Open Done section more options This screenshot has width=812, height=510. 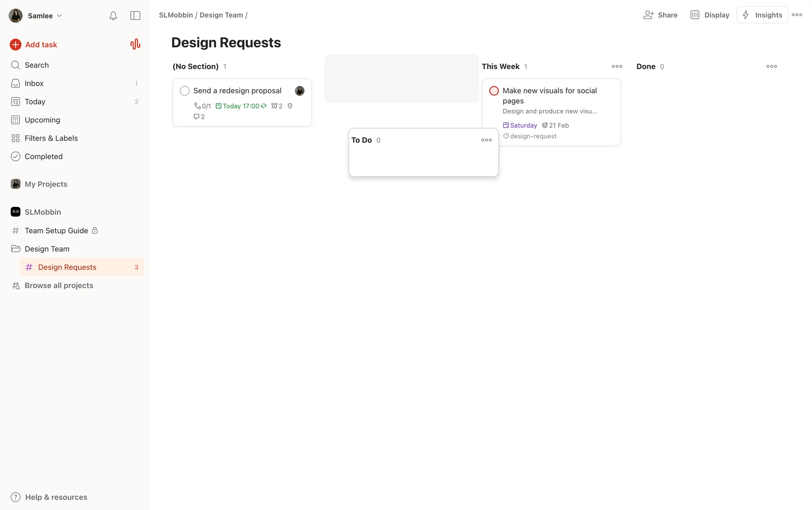pyautogui.click(x=771, y=66)
